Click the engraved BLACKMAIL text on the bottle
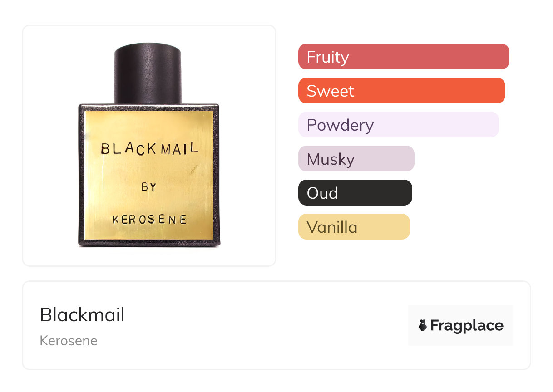The image size is (553, 392). click(x=149, y=148)
